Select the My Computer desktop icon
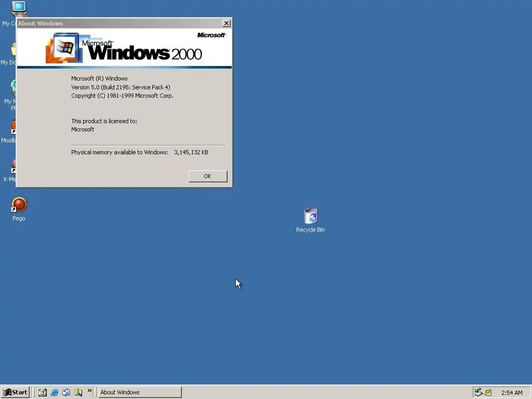 [19, 8]
